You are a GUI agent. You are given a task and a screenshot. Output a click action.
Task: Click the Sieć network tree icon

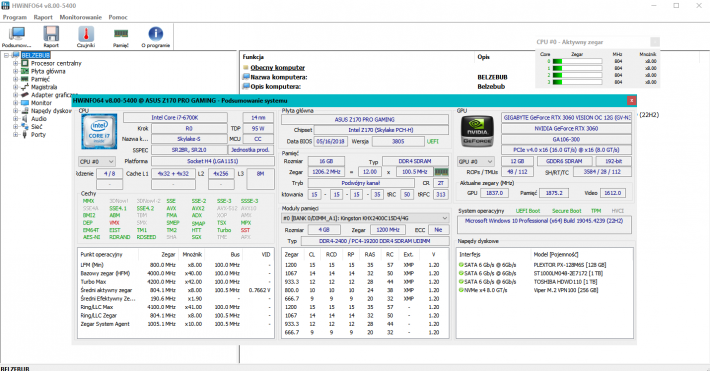[25, 126]
